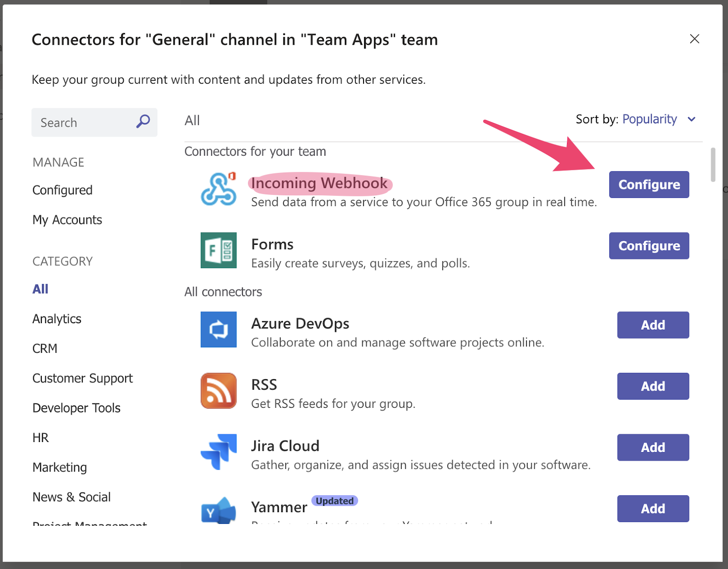Click 'Collaborate on and manage' description
Screen dimensions: 728x569
pos(398,342)
